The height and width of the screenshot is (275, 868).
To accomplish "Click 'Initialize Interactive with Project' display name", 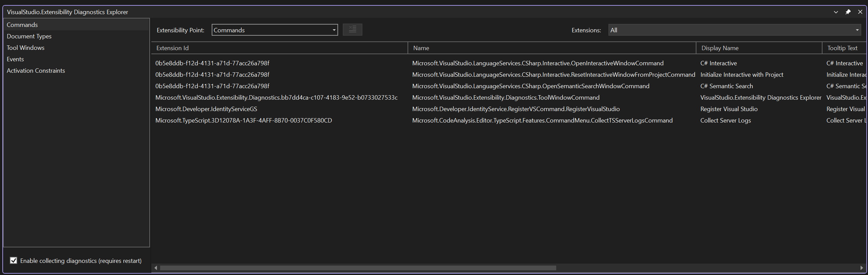I will (x=742, y=74).
